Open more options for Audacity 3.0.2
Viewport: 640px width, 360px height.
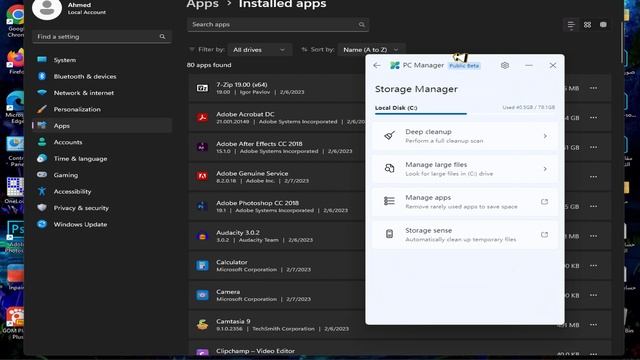[x=593, y=236]
